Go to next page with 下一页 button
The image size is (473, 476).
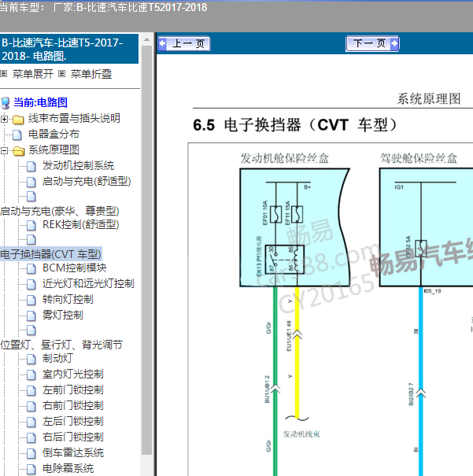coord(372,44)
